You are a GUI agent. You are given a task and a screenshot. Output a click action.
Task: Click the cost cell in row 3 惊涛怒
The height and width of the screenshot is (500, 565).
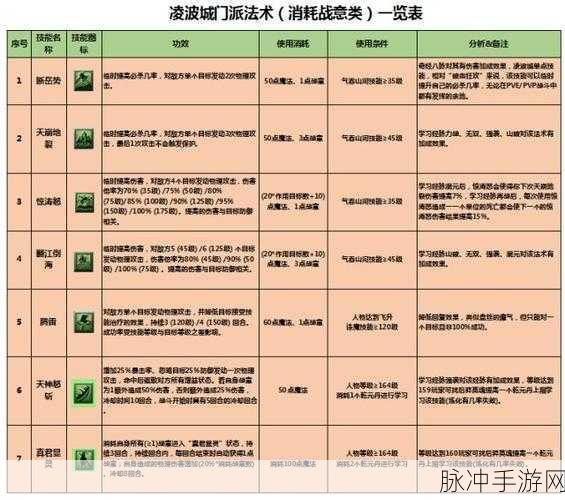click(293, 201)
